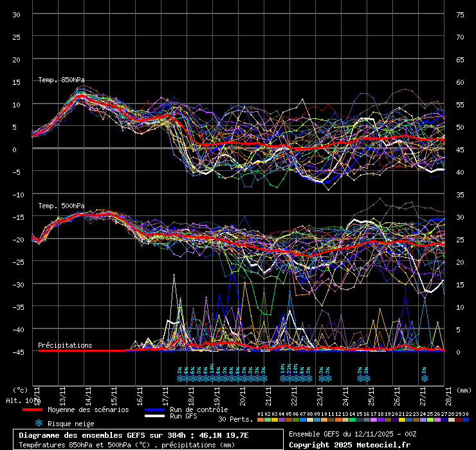Click the lone snow icon at 27/11
Image resolution: width=476 pixels, height=450 pixels.
pyautogui.click(x=425, y=378)
